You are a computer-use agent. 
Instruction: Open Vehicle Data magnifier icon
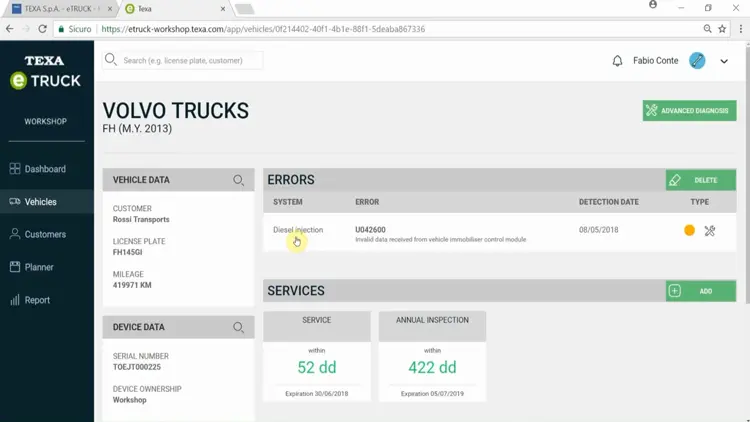click(x=238, y=180)
